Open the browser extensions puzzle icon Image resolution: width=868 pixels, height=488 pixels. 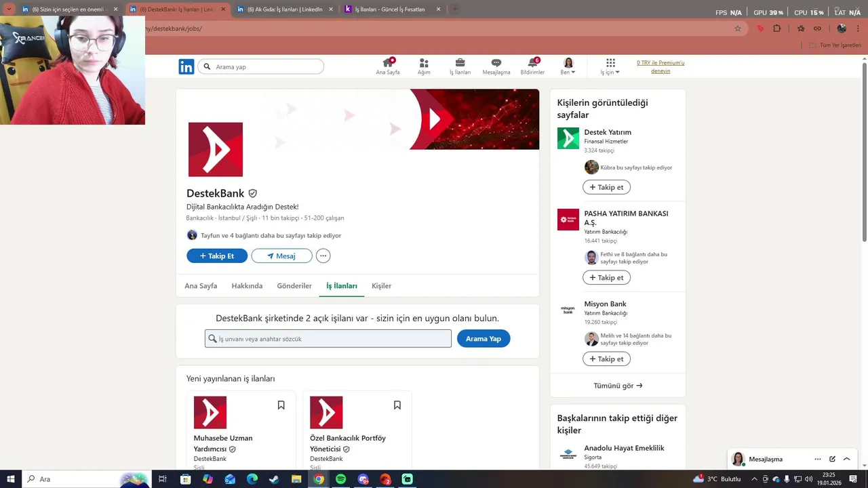777,28
